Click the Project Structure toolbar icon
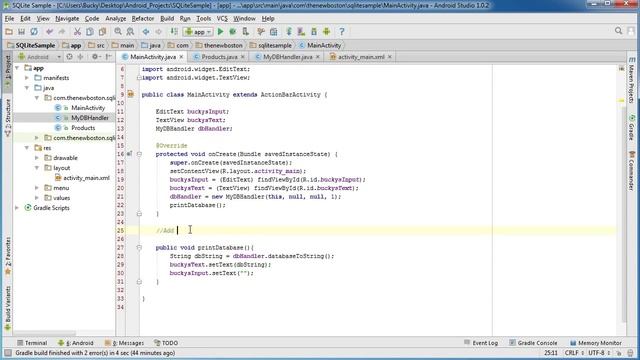The image size is (640, 360). 273,32
